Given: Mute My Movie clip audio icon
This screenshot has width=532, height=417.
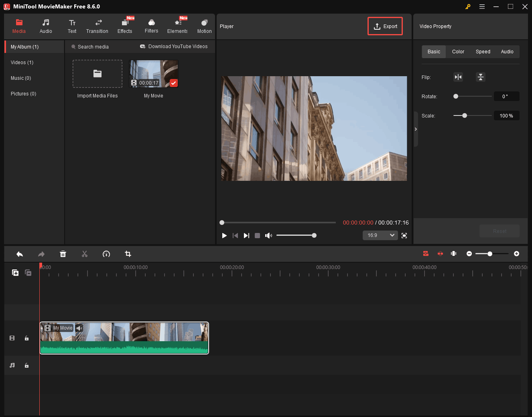Looking at the screenshot, I should click(x=79, y=328).
